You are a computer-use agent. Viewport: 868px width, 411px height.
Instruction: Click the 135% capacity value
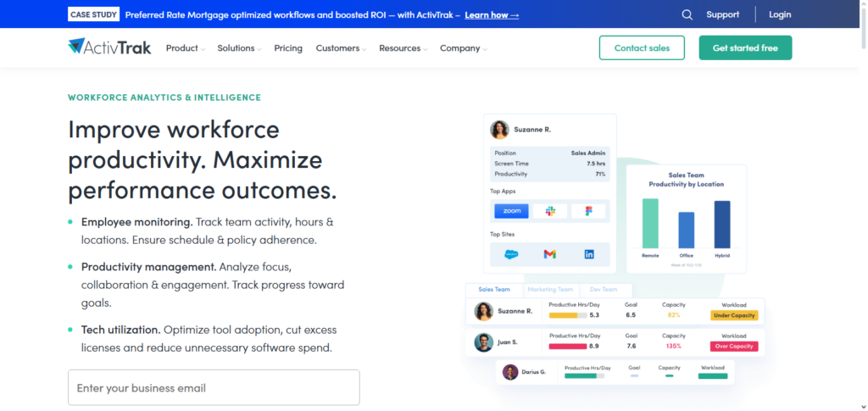click(673, 347)
